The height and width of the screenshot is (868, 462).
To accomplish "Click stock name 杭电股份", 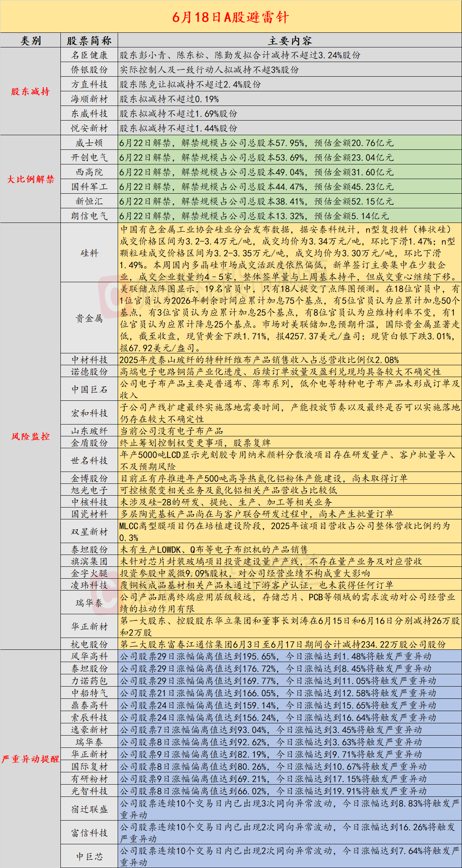I will pos(89,644).
